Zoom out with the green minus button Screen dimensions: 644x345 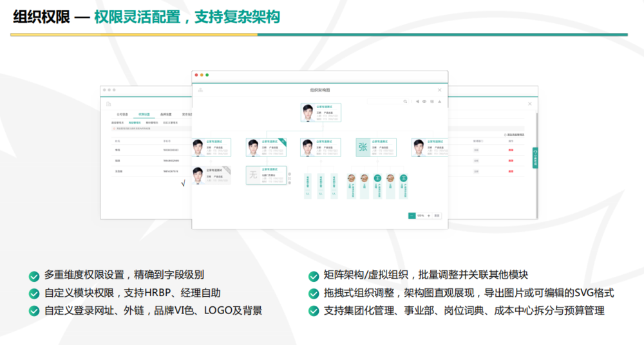(412, 216)
